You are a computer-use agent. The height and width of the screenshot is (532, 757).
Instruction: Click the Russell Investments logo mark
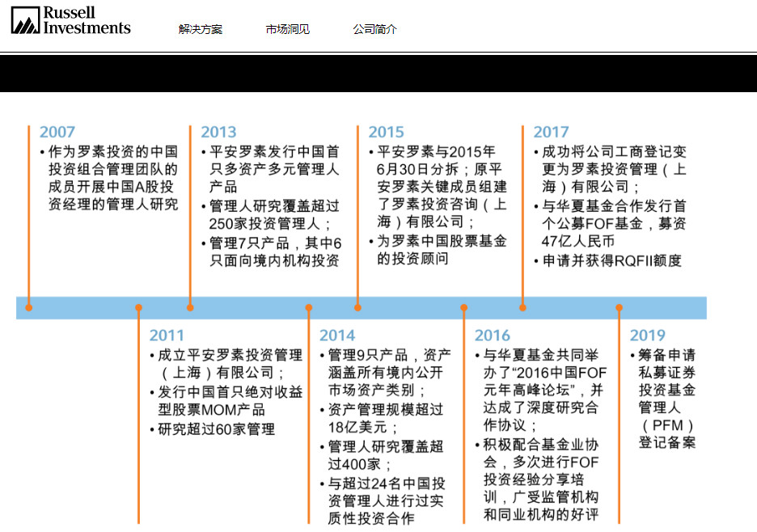(25, 19)
